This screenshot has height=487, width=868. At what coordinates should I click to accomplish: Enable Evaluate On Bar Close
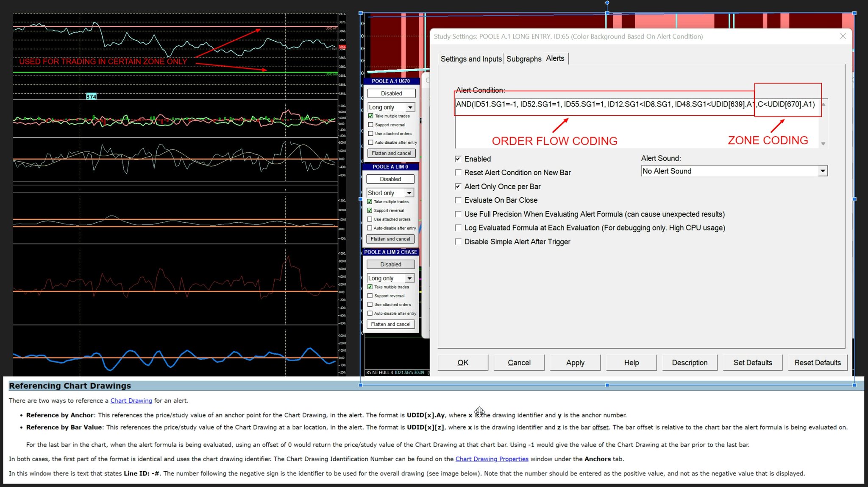point(458,200)
